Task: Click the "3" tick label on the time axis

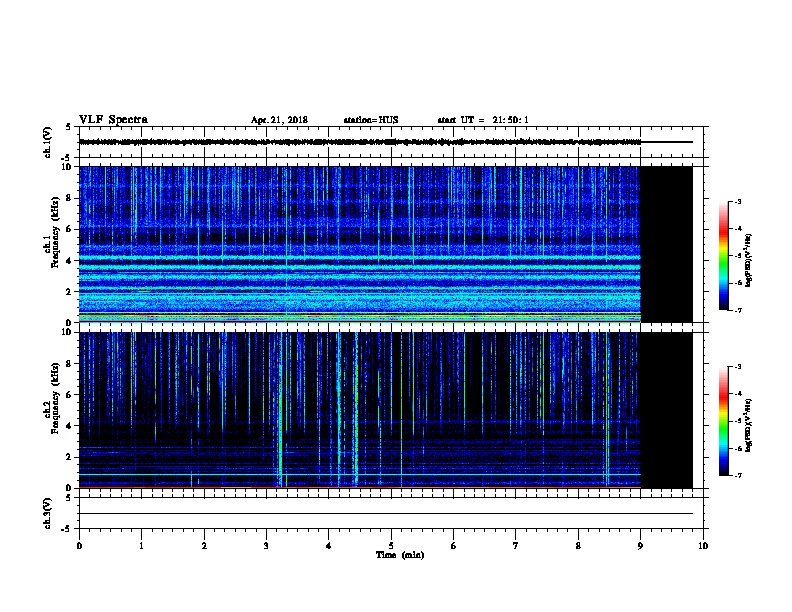Action: click(x=266, y=546)
